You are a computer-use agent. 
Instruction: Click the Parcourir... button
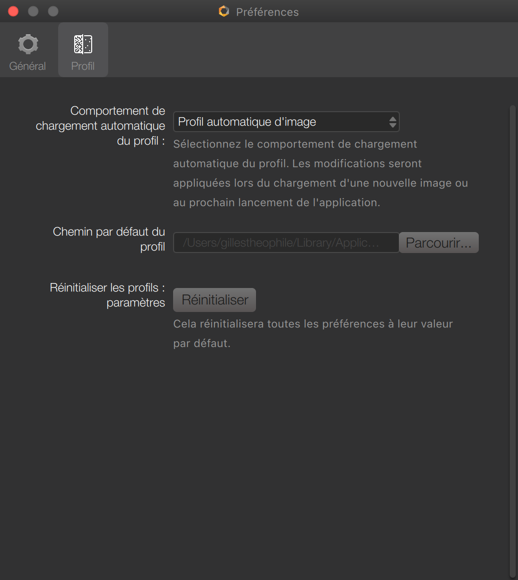439,243
